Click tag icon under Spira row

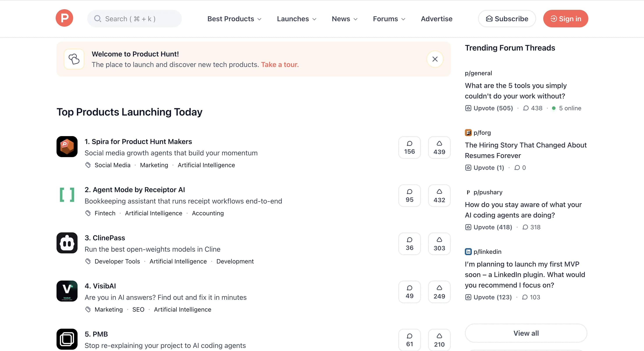pyautogui.click(x=88, y=165)
